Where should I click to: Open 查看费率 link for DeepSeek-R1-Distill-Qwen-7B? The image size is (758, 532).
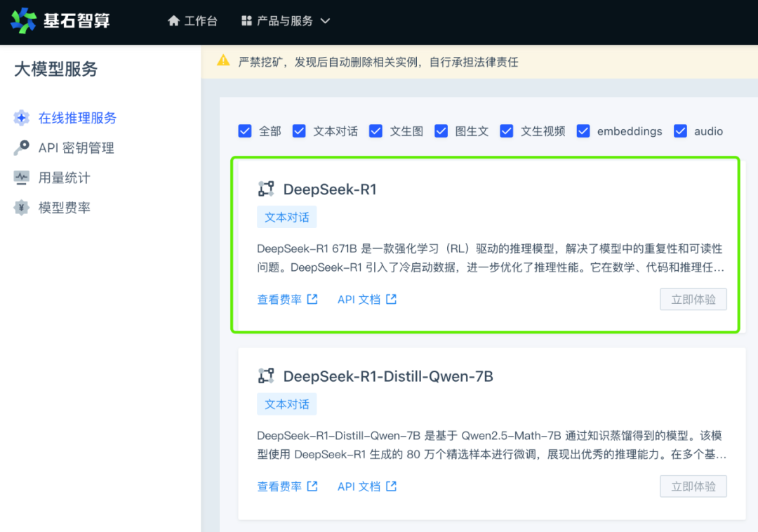click(x=279, y=486)
